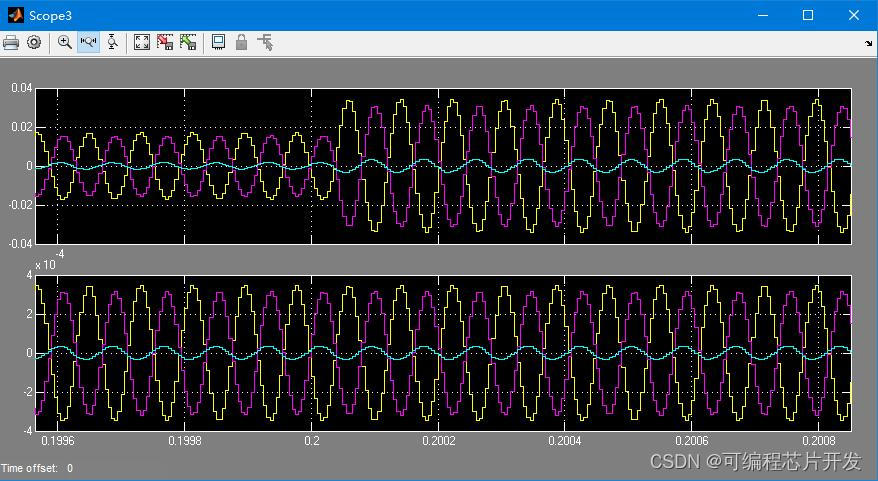Click the Scope3 title bar text
The width and height of the screenshot is (878, 481).
click(x=50, y=16)
